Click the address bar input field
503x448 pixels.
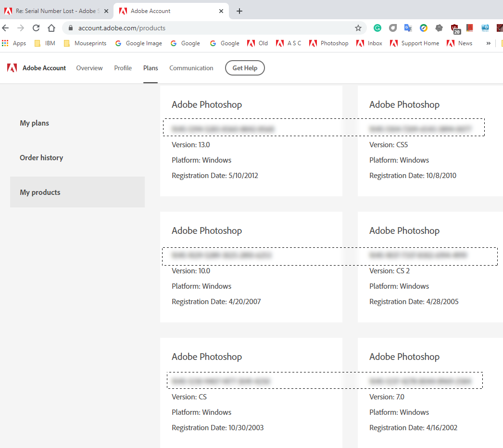click(x=192, y=28)
